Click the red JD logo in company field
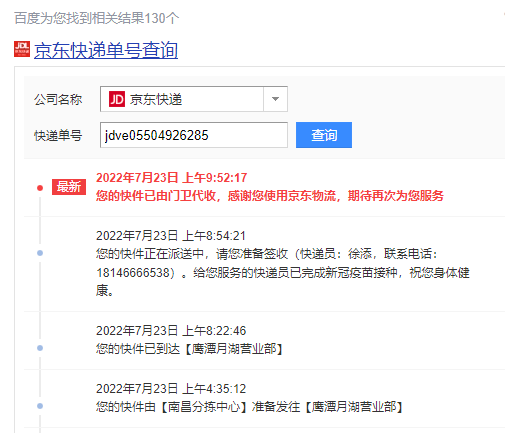This screenshot has height=433, width=505. click(117, 99)
